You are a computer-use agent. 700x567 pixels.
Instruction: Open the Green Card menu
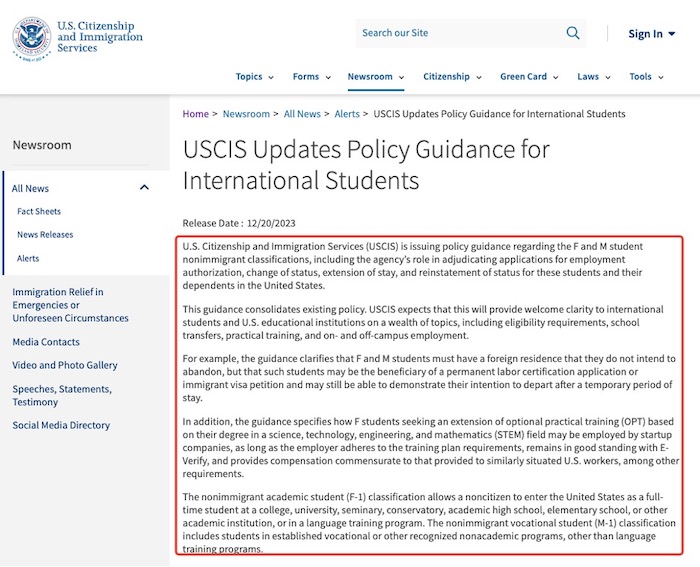point(529,77)
